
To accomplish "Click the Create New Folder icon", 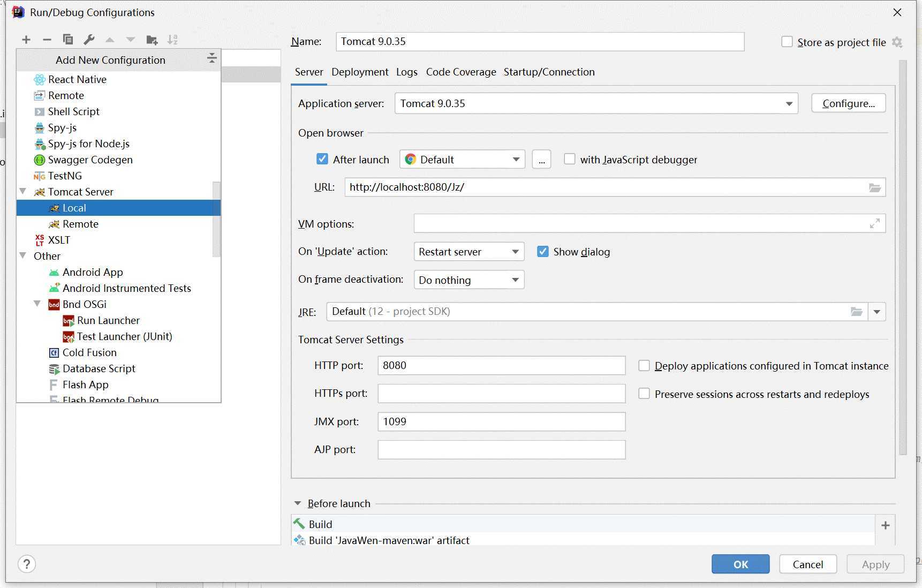I will [152, 40].
